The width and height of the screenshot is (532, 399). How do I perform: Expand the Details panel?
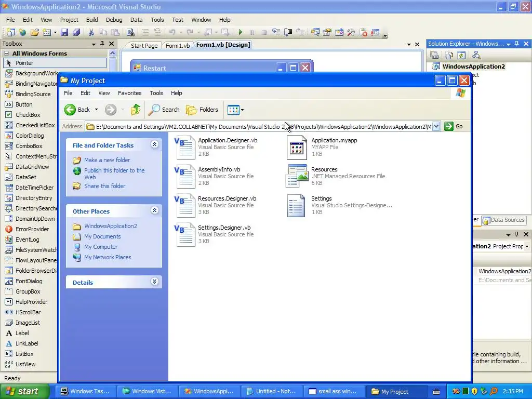[154, 282]
